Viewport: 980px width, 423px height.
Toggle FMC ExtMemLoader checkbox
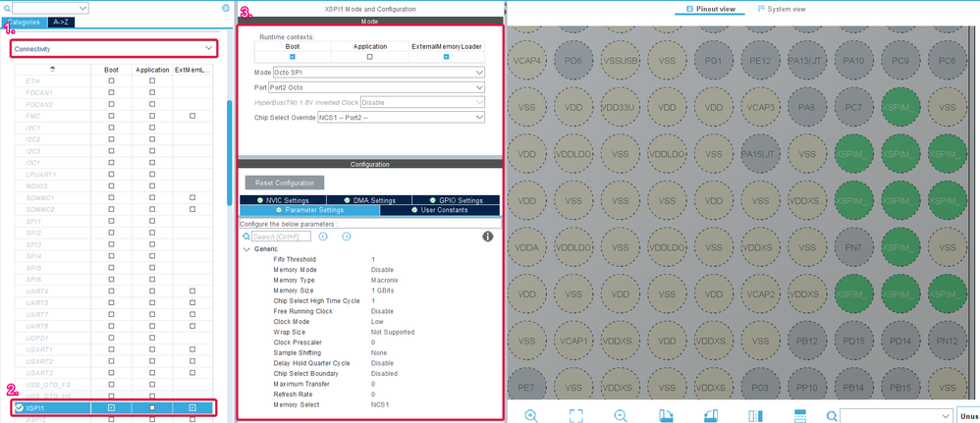192,116
